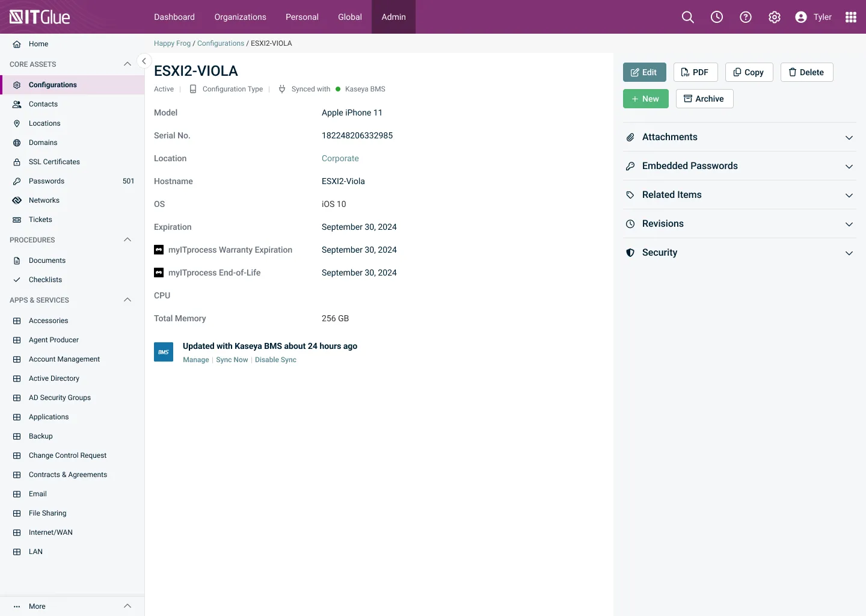This screenshot has width=866, height=616.
Task: Archive this configuration
Action: pyautogui.click(x=704, y=99)
